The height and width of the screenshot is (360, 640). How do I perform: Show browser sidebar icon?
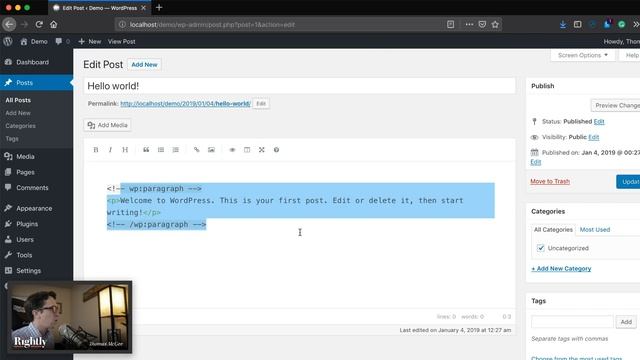tap(578, 24)
